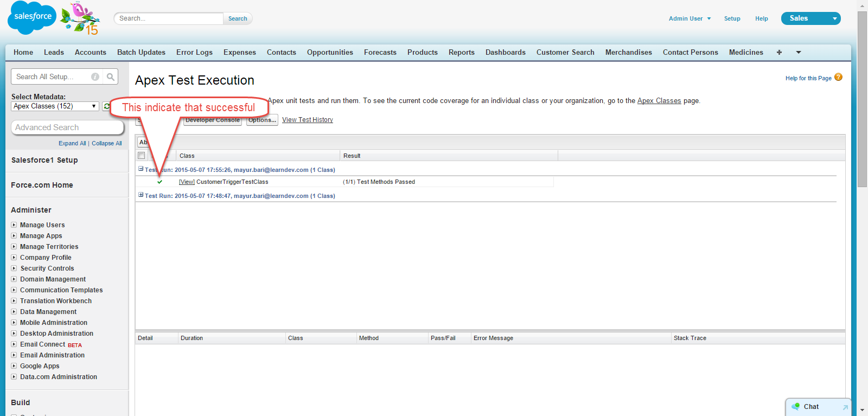Click the CustomerTriggerTestClass class name
The image size is (868, 416).
click(232, 182)
